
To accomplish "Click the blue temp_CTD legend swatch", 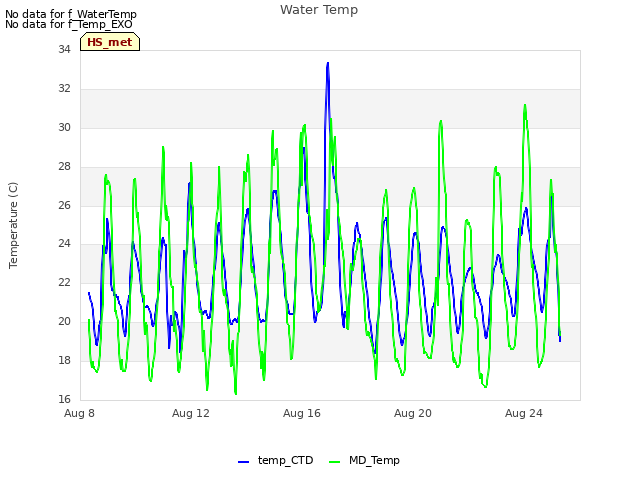I will click(243, 462).
